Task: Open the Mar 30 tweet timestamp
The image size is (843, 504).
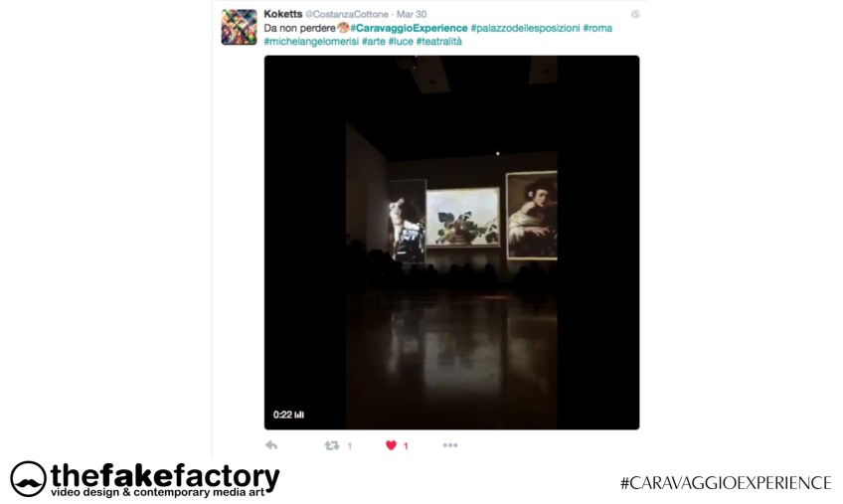Action: [x=412, y=15]
